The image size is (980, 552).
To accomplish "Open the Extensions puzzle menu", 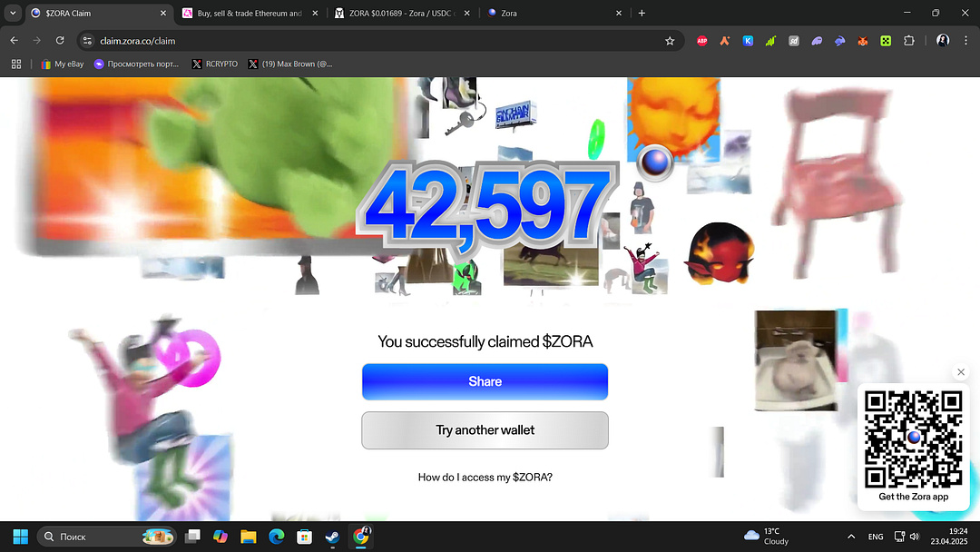I will click(x=909, y=41).
